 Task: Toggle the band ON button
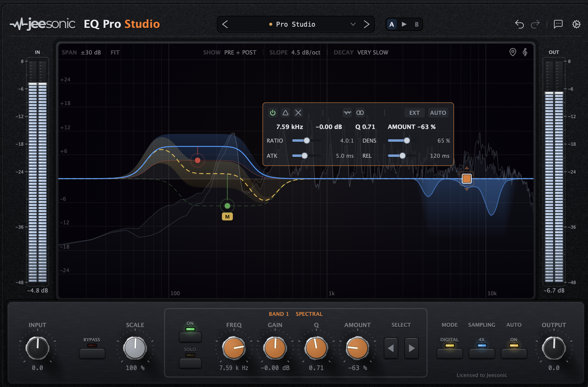point(190,337)
